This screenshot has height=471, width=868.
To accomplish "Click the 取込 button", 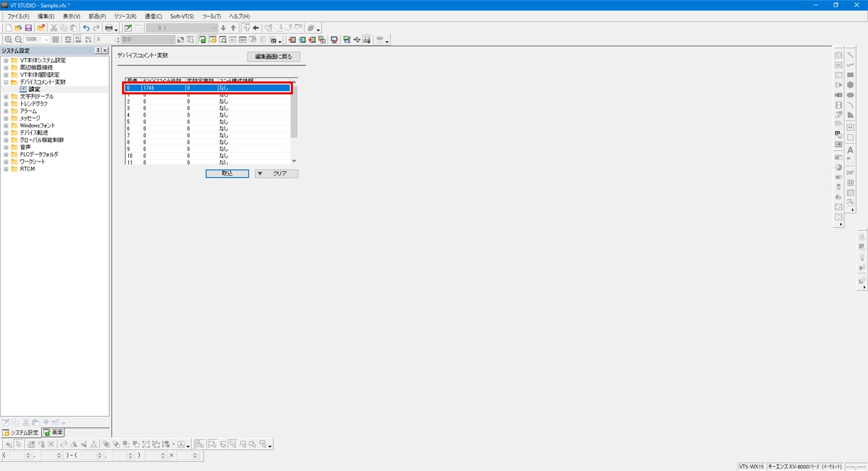I will tap(227, 174).
